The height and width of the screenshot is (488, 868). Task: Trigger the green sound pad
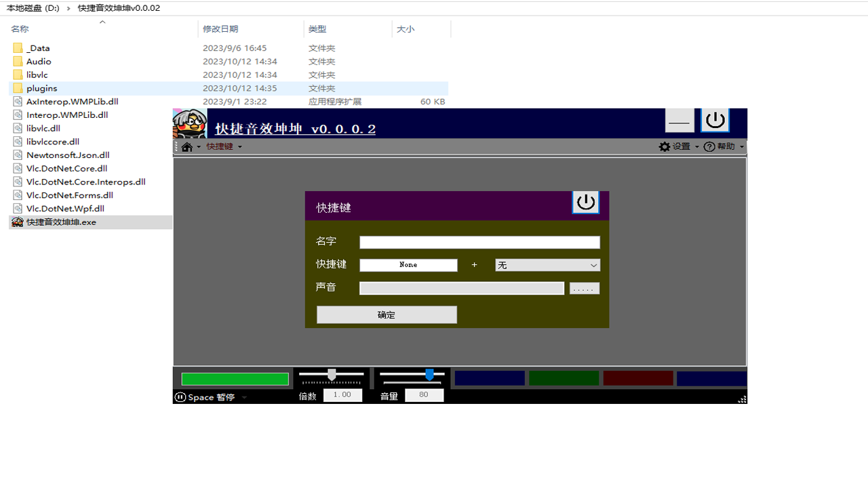(x=564, y=378)
